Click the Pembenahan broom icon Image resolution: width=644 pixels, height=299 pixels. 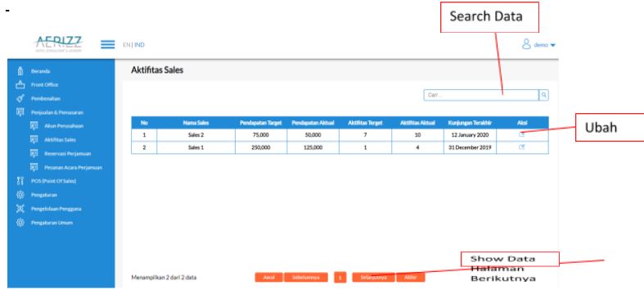pyautogui.click(x=20, y=98)
